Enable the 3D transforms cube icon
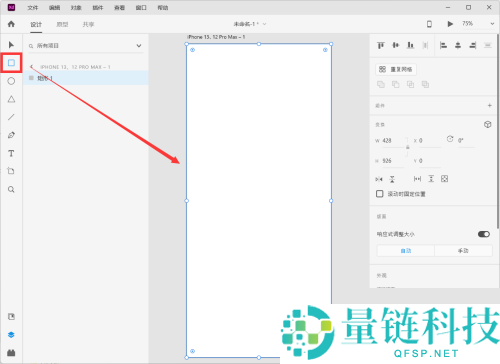 (488, 124)
